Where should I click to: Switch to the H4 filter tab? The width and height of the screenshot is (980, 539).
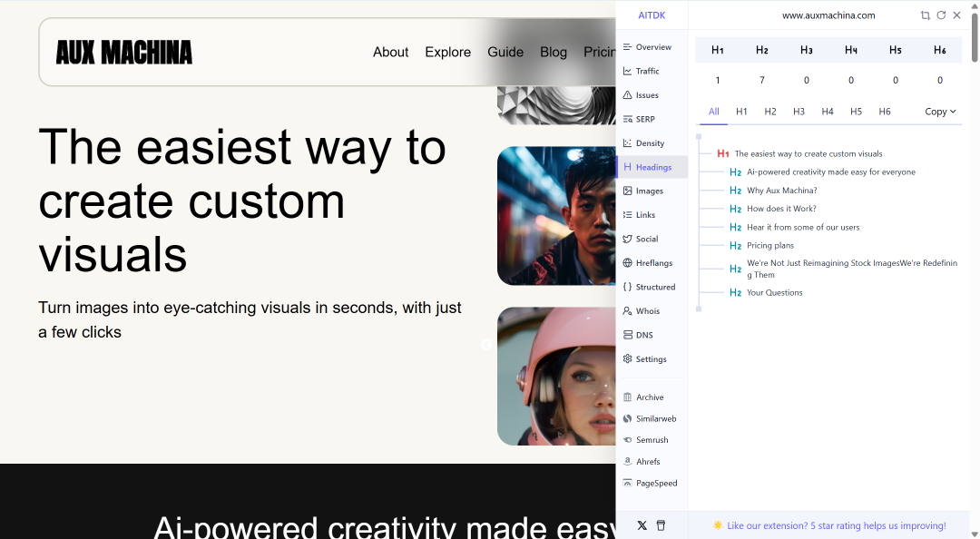click(x=828, y=112)
